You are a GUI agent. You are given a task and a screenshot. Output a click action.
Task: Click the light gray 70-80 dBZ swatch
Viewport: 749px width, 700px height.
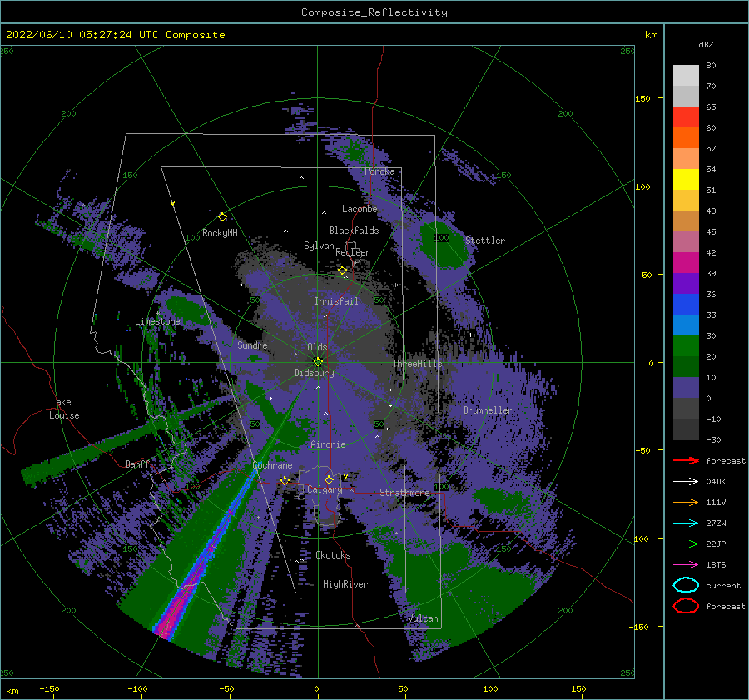tap(686, 76)
